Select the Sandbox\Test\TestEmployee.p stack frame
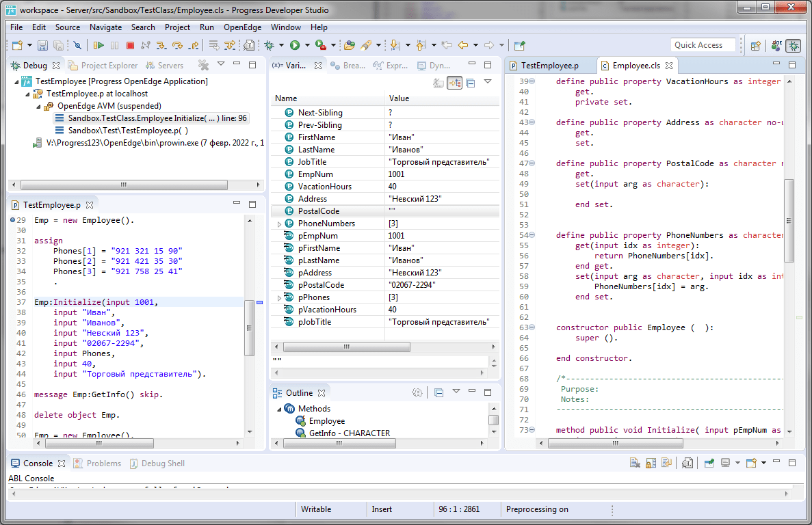 tap(122, 131)
